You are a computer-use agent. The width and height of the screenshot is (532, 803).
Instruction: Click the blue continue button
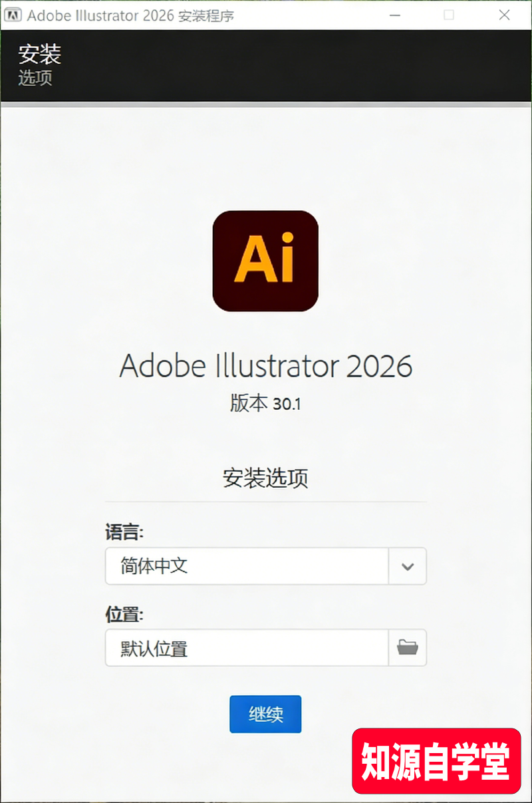(265, 714)
